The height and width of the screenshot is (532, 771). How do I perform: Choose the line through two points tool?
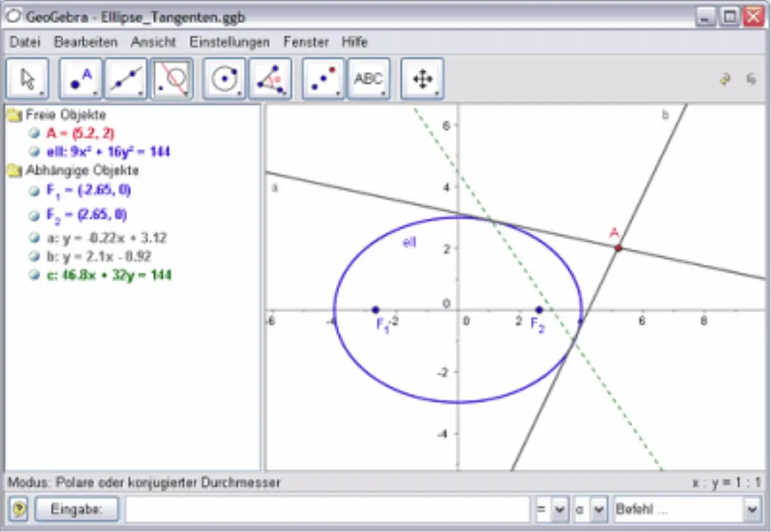pos(126,79)
